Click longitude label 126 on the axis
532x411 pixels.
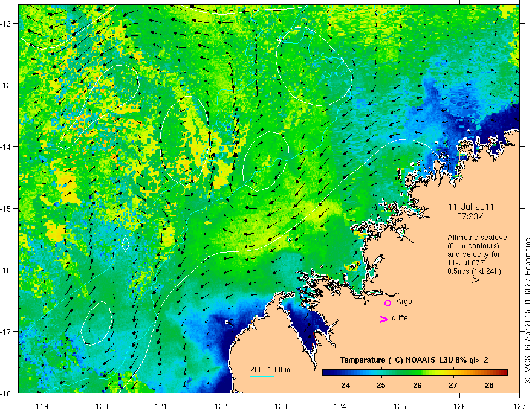[x=459, y=406]
